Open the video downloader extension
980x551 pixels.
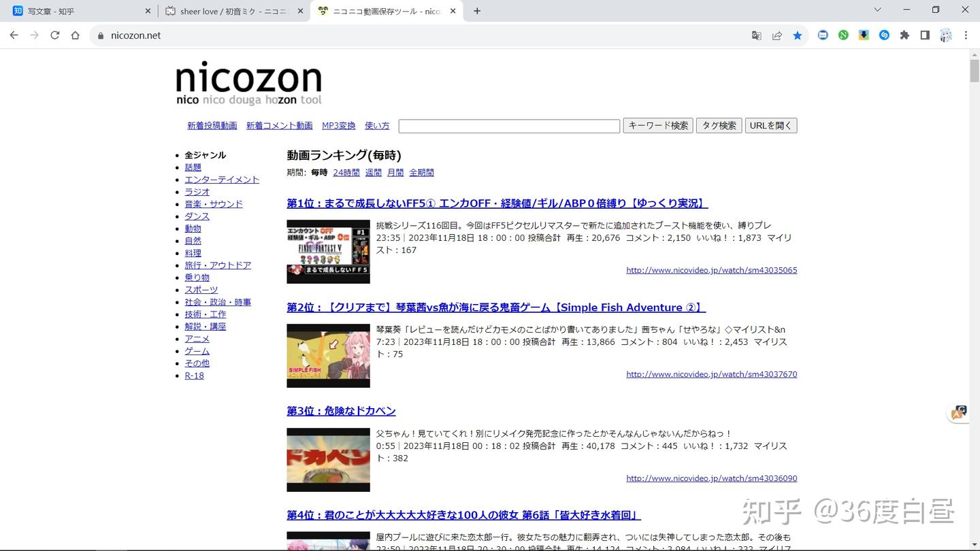(864, 35)
